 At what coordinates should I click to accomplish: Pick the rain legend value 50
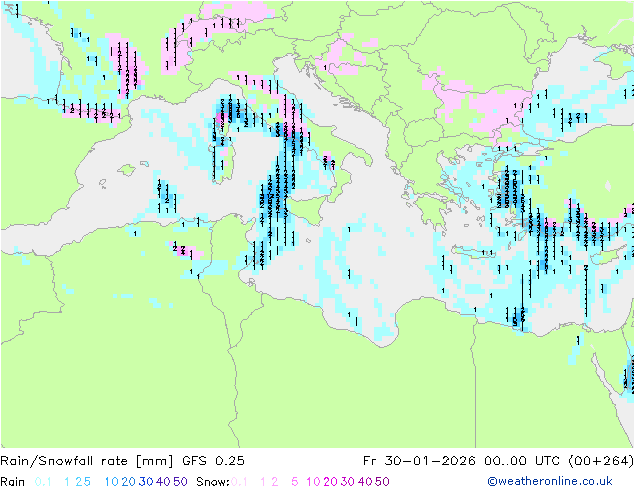pos(180,482)
